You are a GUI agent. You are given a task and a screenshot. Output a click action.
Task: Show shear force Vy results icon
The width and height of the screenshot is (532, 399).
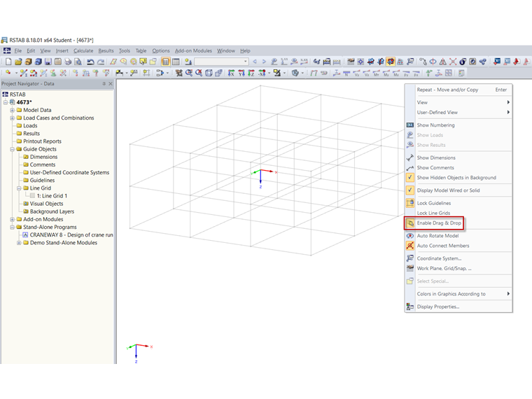coord(356,73)
